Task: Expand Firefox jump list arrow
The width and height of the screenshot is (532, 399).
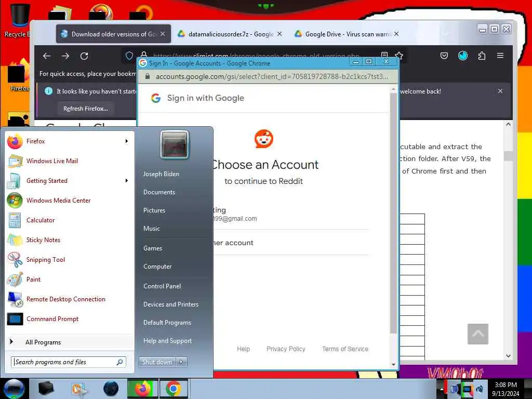Action: (x=127, y=141)
